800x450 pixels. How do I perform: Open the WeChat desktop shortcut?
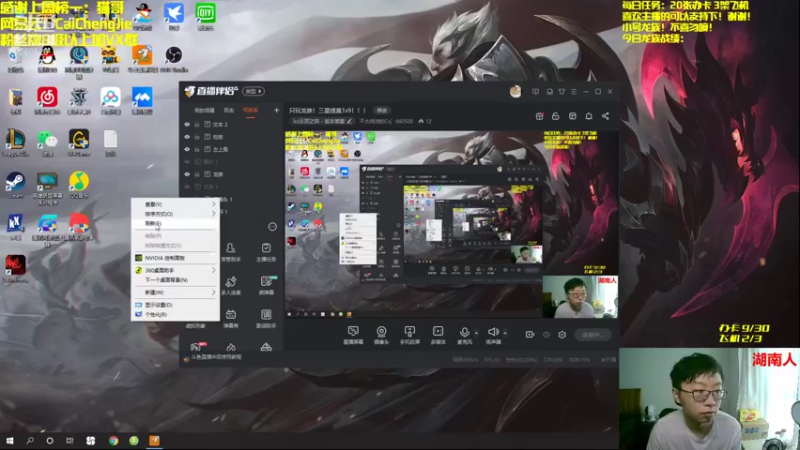[x=47, y=143]
